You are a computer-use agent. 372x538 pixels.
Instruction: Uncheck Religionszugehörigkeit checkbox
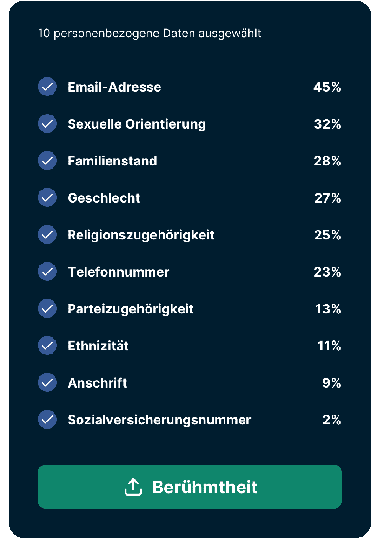click(x=47, y=235)
